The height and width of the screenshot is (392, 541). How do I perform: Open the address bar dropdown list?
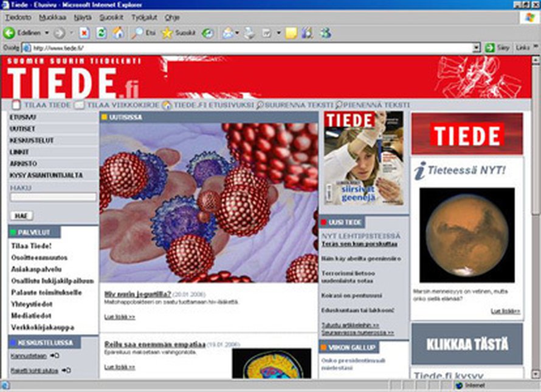(x=477, y=47)
